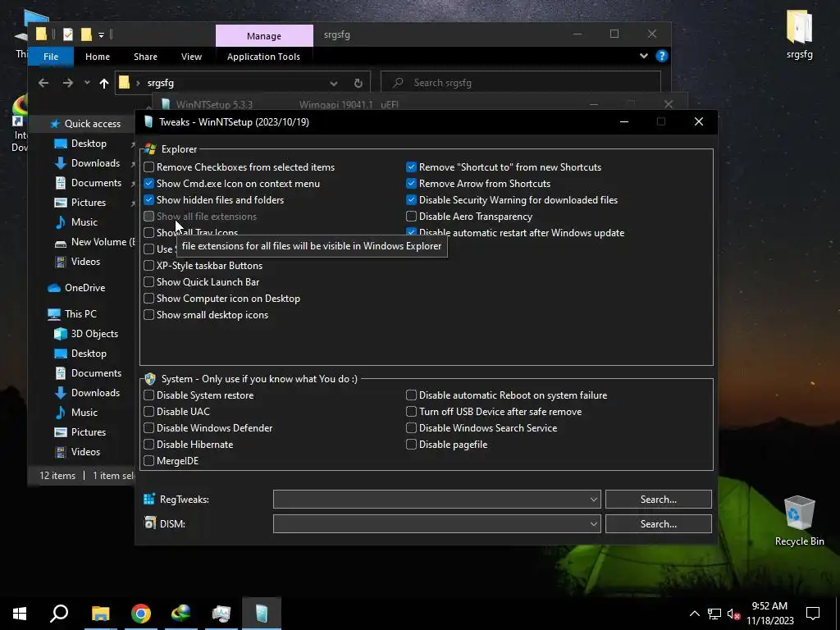Image resolution: width=840 pixels, height=630 pixels.
Task: Expand the DISM dropdown
Action: [x=593, y=524]
